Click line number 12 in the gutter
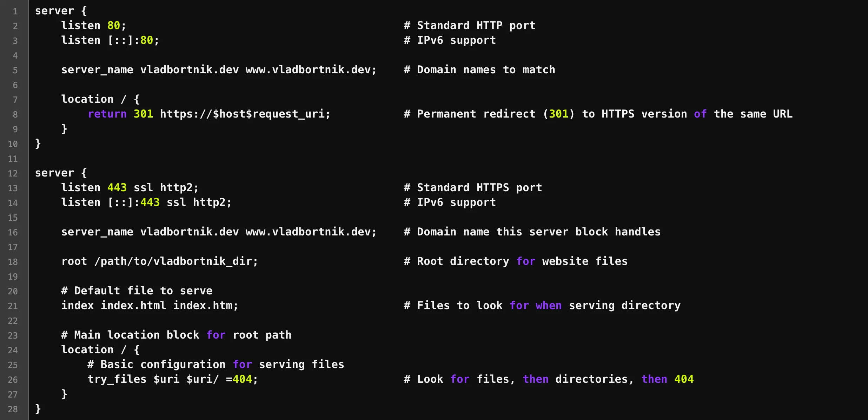The width and height of the screenshot is (868, 420). [x=13, y=174]
